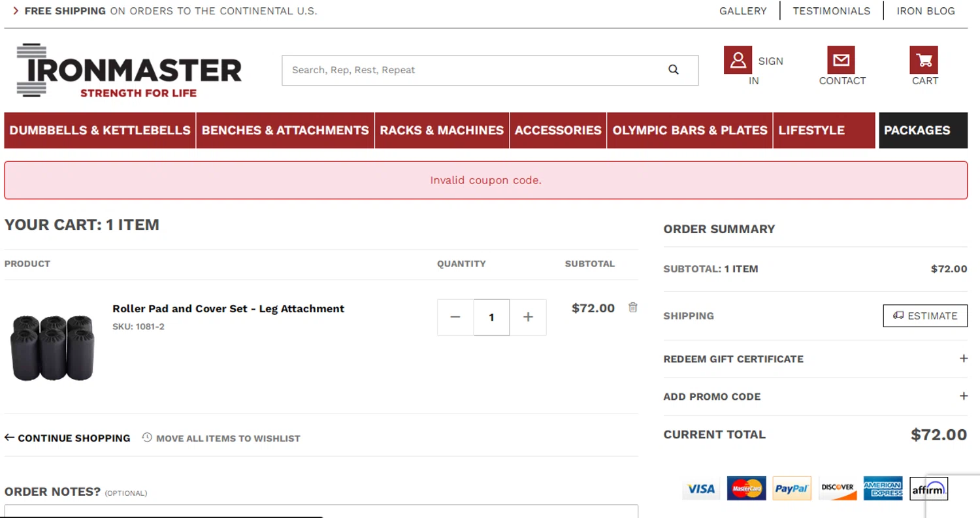
Task: Click the American Express icon
Action: tap(883, 489)
